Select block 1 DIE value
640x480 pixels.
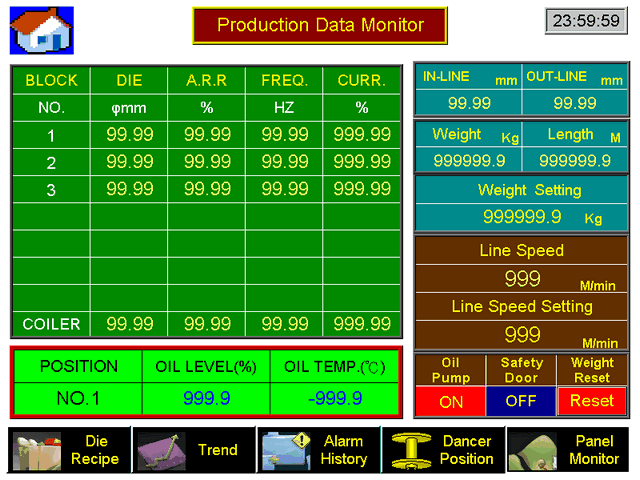click(129, 135)
